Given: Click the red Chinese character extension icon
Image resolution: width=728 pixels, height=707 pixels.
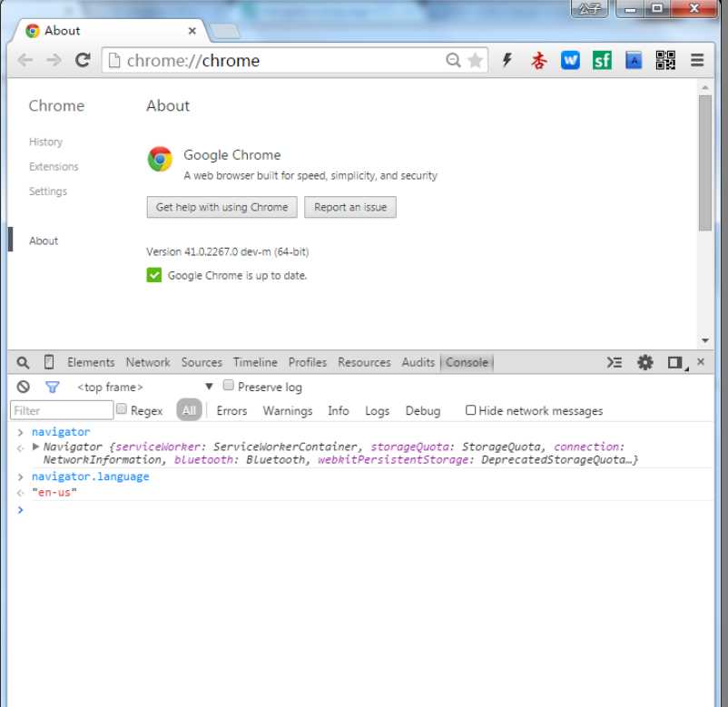Looking at the screenshot, I should point(539,60).
